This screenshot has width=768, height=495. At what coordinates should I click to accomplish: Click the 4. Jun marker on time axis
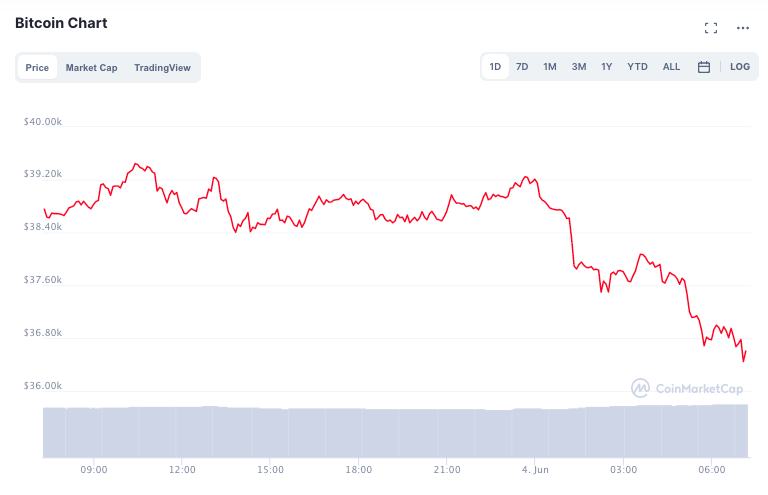tap(534, 469)
